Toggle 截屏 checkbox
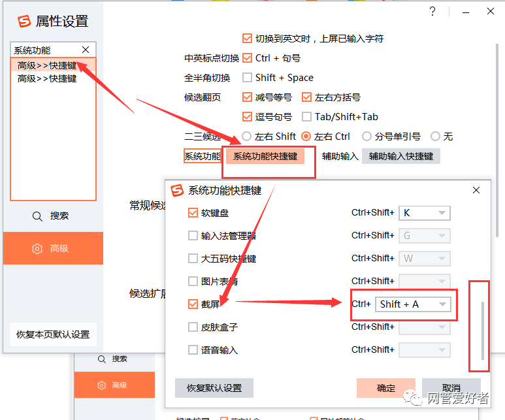The height and width of the screenshot is (420, 505). (193, 304)
